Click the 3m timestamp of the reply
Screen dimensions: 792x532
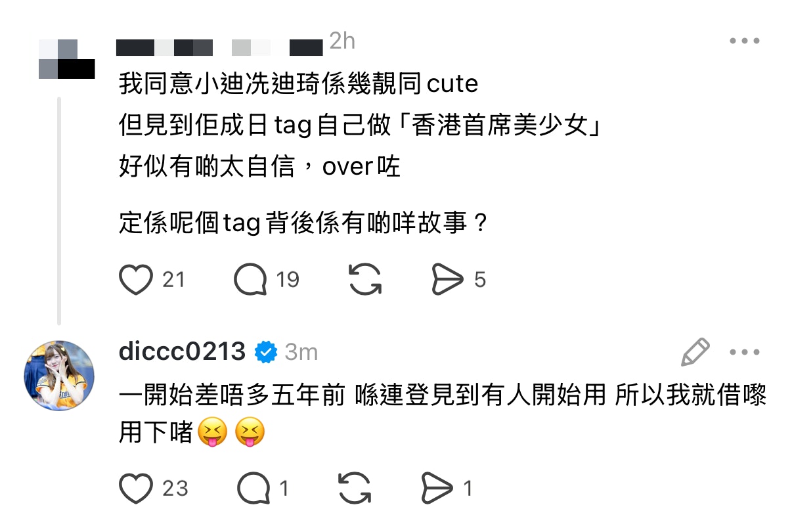coord(301,353)
